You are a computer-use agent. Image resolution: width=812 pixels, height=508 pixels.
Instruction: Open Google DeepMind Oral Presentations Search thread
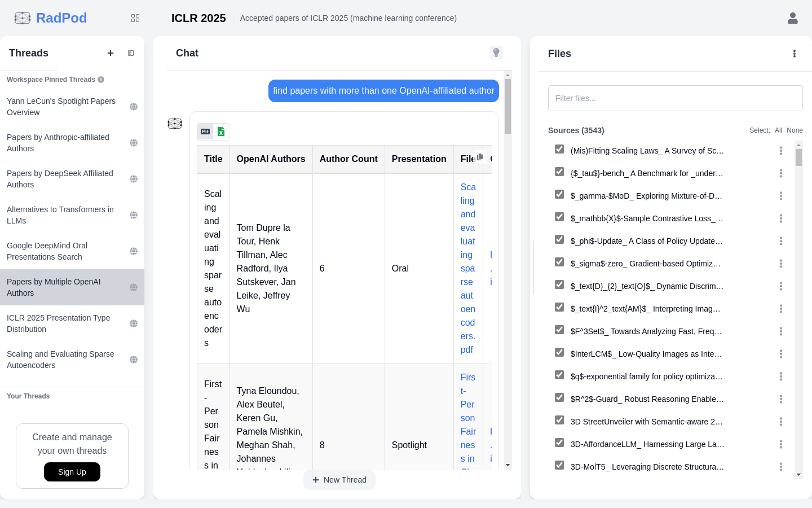pyautogui.click(x=72, y=251)
